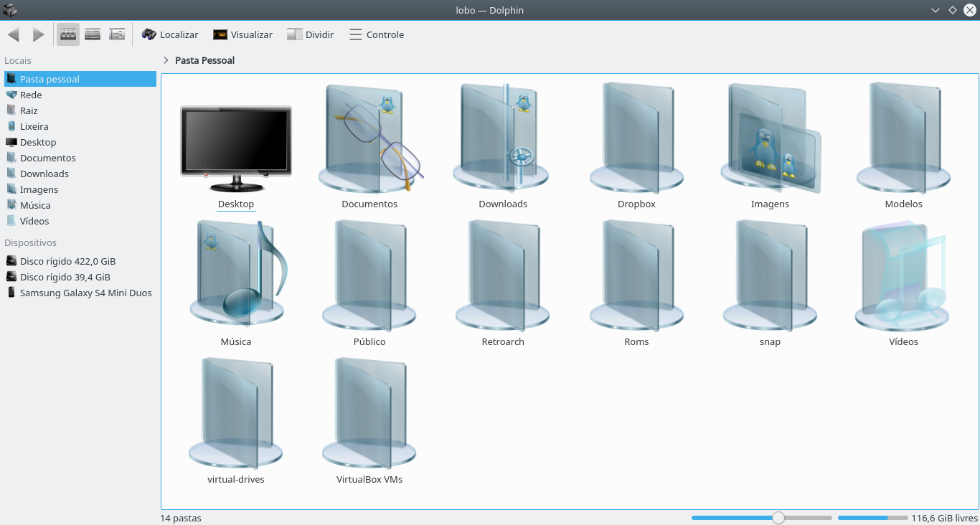Toggle file previews with Visualizar

242,34
